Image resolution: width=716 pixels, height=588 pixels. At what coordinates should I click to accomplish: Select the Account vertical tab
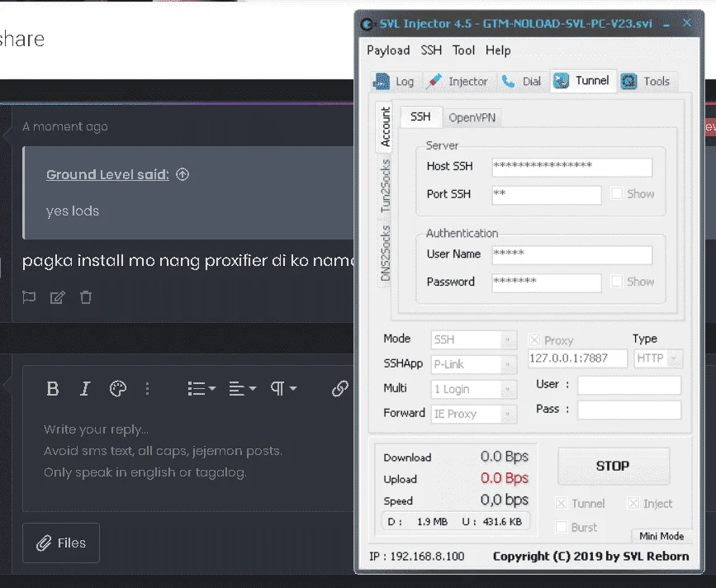(386, 126)
